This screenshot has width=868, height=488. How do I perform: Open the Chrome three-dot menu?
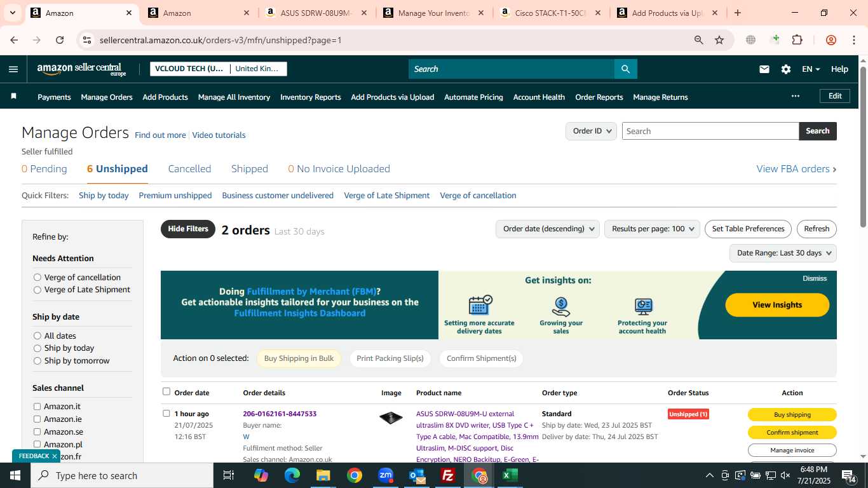(x=853, y=40)
